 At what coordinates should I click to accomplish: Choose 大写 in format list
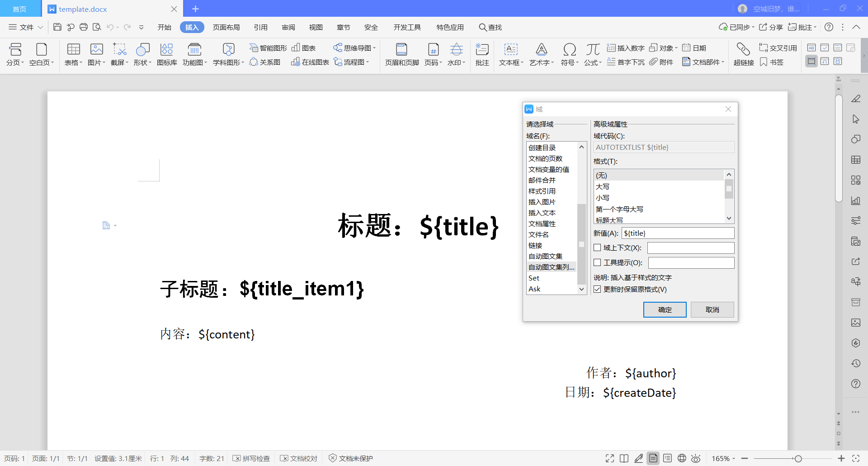(x=659, y=186)
